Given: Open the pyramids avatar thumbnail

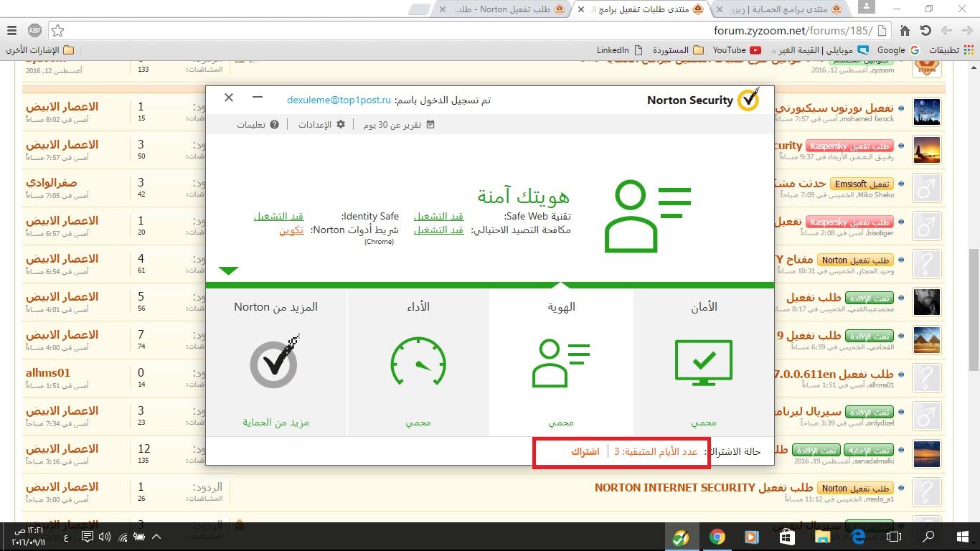Looking at the screenshot, I should coord(927,341).
